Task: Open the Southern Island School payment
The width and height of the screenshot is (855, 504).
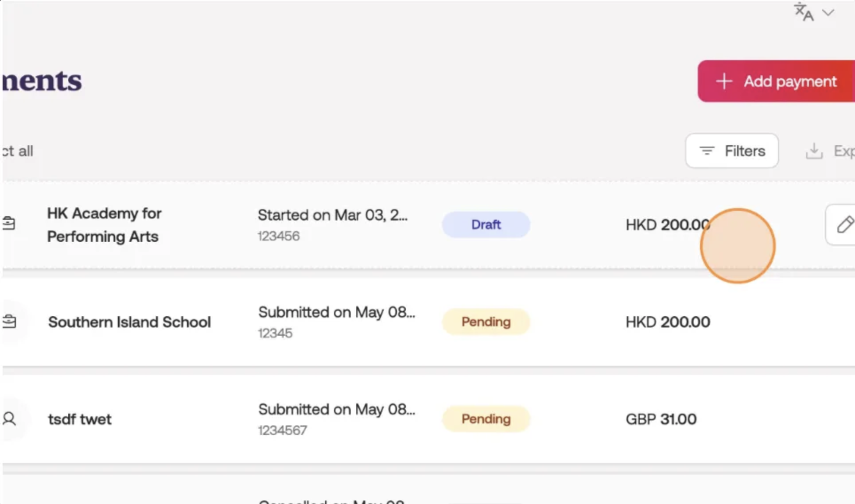Action: point(129,322)
